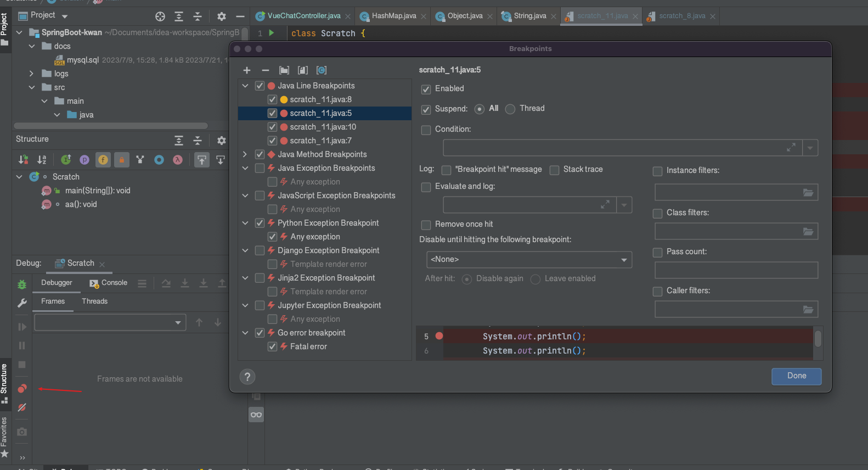
Task: Click Stop square icon in debug sidebar
Action: pyautogui.click(x=22, y=365)
